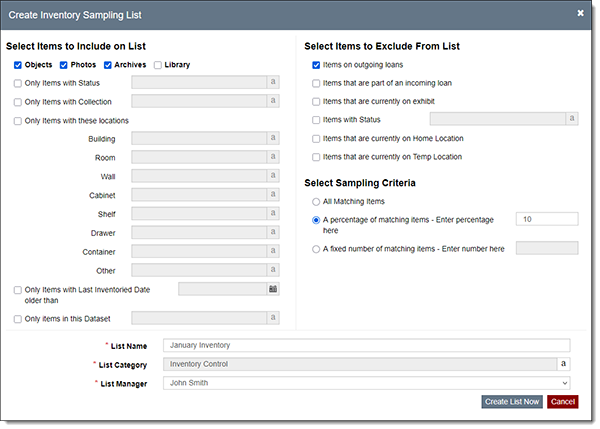Open the Building location lookup icon

coord(272,138)
